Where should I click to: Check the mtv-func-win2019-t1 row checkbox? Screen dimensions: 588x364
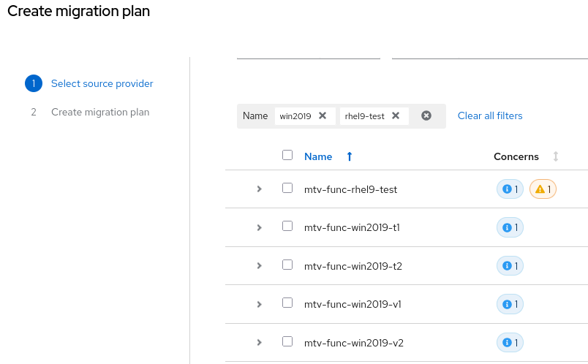287,226
